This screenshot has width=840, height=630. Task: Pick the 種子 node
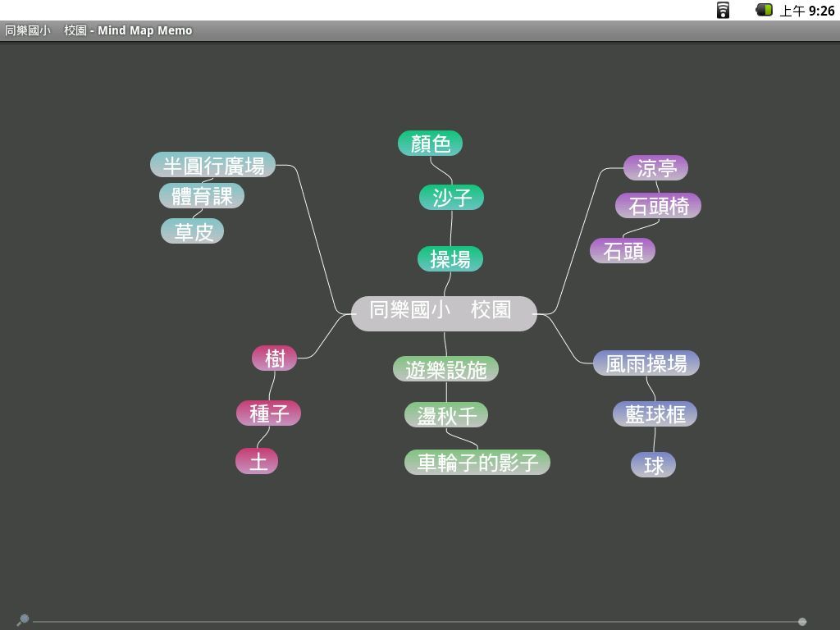coord(268,413)
